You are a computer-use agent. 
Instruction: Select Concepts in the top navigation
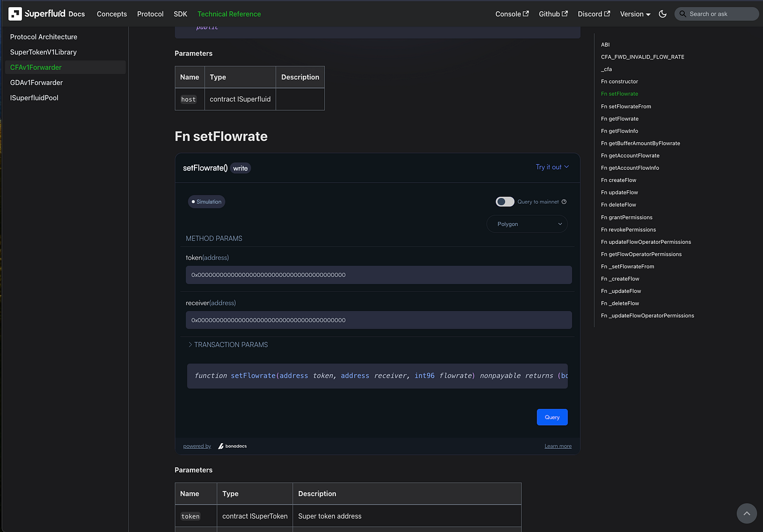pyautogui.click(x=111, y=14)
